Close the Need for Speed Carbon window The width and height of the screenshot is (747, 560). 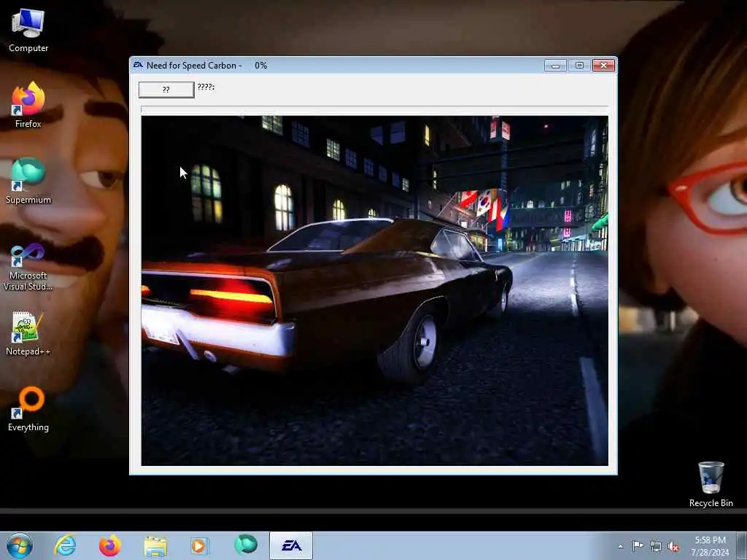(603, 65)
